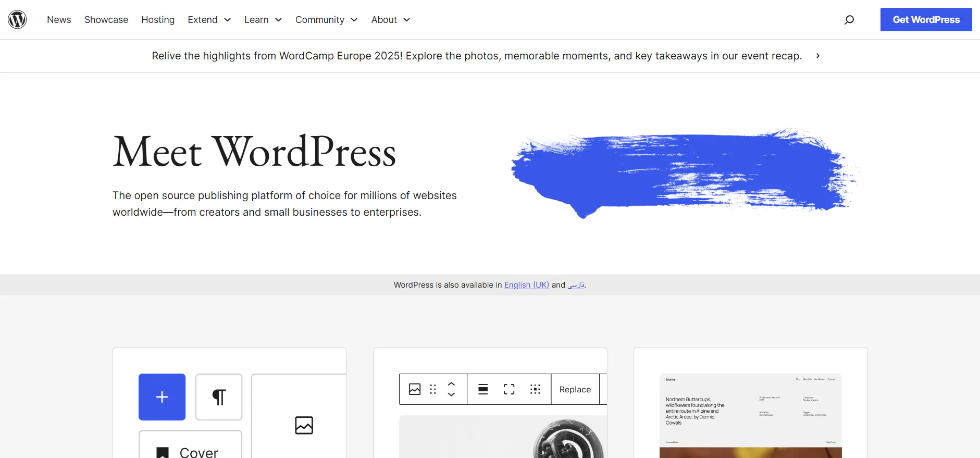Select the paragraph pilcrow block icon
This screenshot has width=980, height=458.
point(219,397)
